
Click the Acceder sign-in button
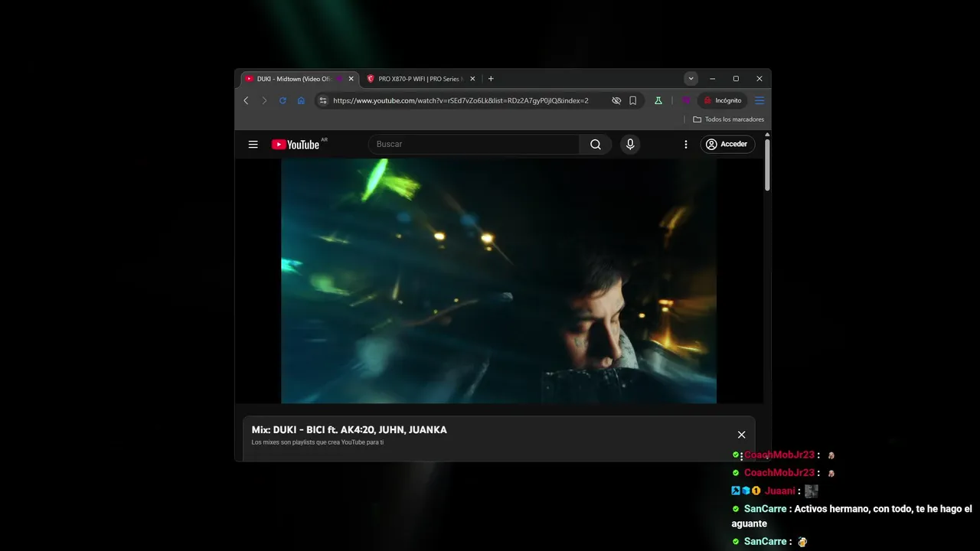pos(727,144)
